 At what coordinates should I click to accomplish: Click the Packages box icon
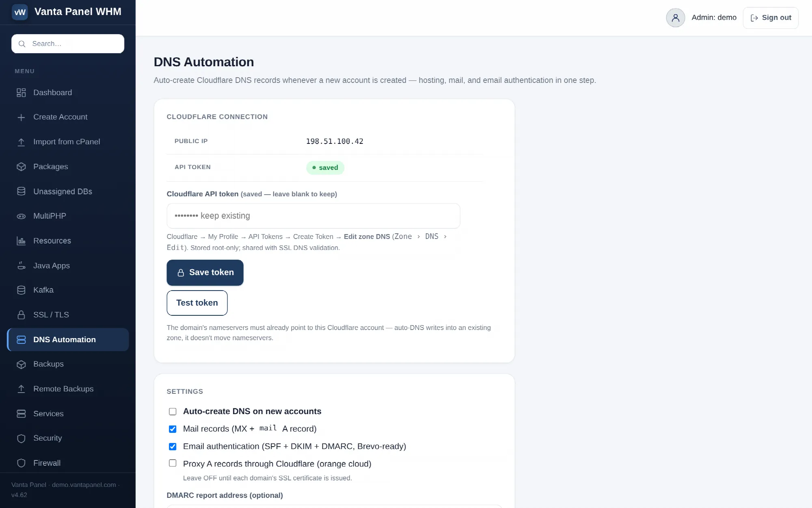21,167
